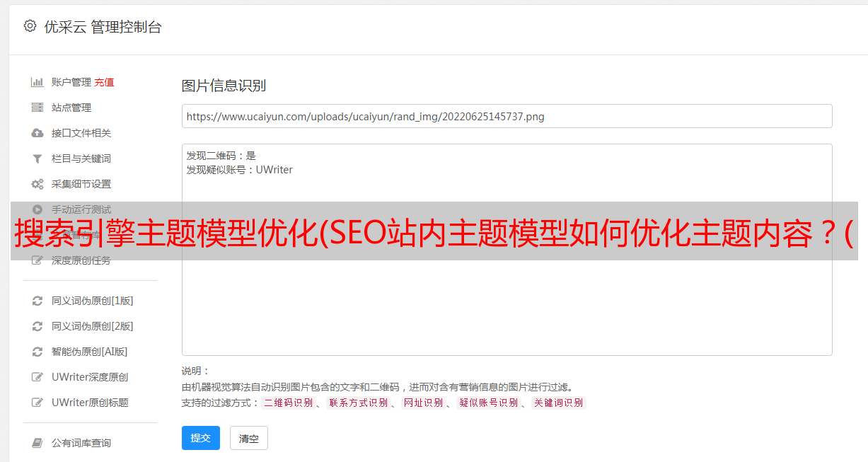This screenshot has height=462, width=868.
Task: Open 同义词伪原创[2版] tool
Action: (x=93, y=326)
